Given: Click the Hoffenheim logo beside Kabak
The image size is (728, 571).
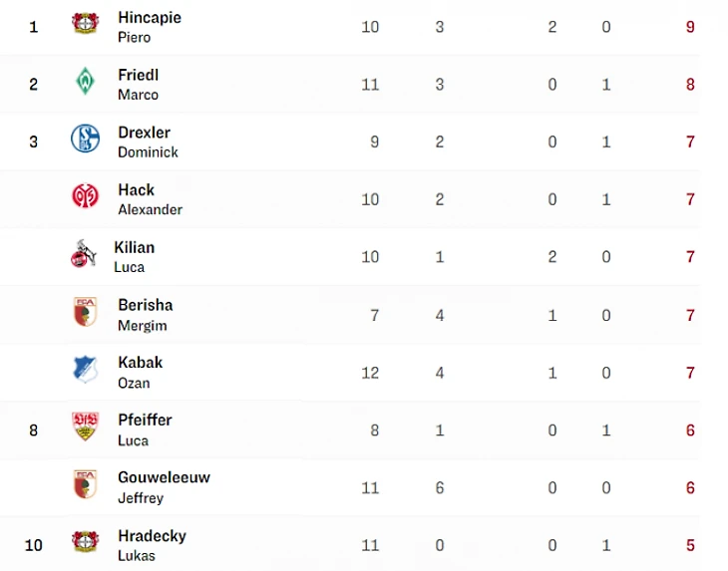Looking at the screenshot, I should pos(86,370).
